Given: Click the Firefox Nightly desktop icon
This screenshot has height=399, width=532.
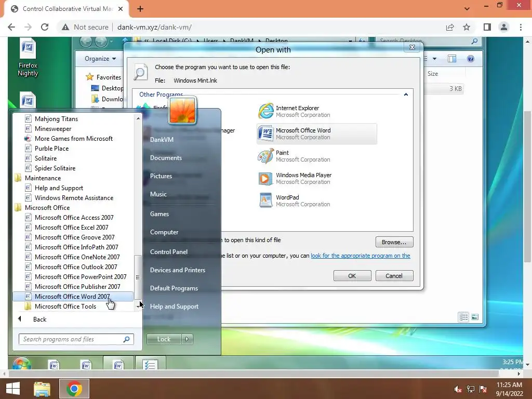Looking at the screenshot, I should click(x=28, y=58).
